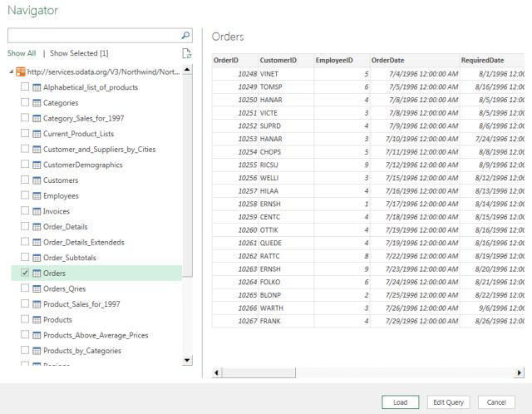Open Edit Query
The image size is (532, 414).
(448, 402)
